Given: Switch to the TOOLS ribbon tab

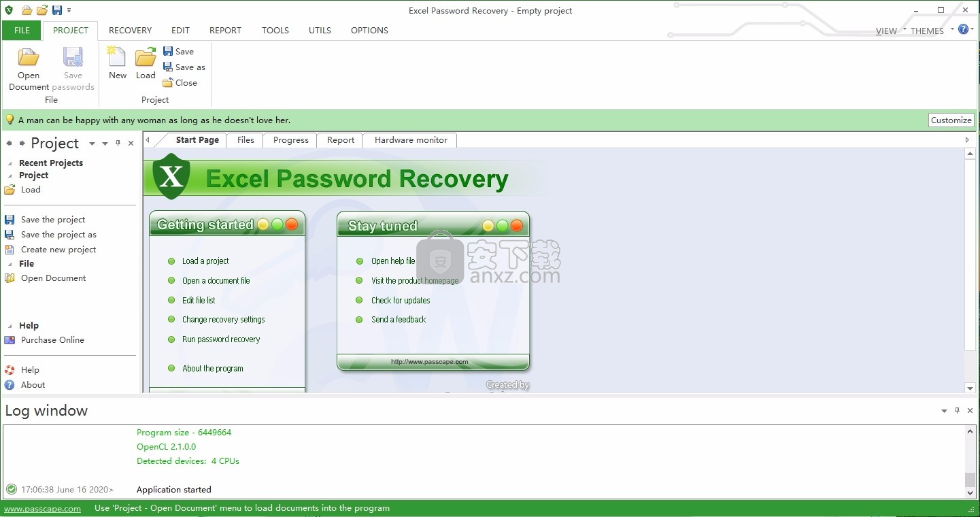Looking at the screenshot, I should 275,31.
